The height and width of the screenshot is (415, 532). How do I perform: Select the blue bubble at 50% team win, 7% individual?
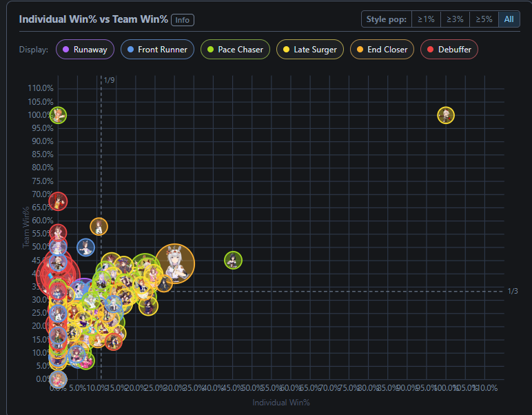[x=86, y=247]
